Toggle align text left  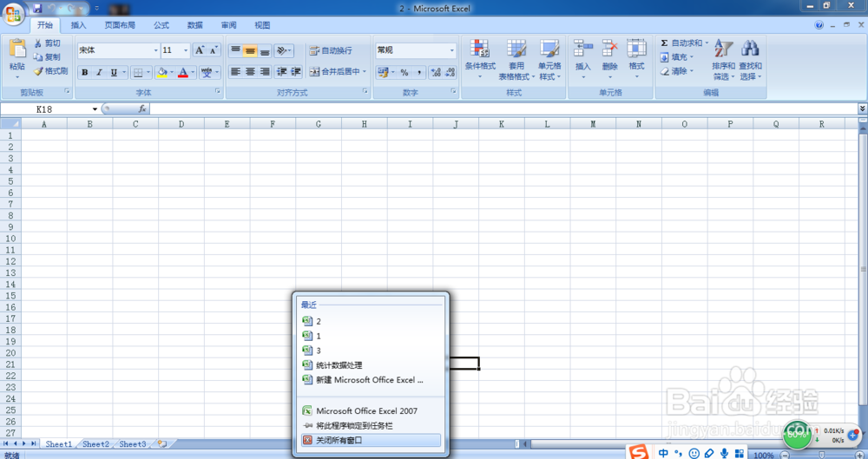(235, 71)
